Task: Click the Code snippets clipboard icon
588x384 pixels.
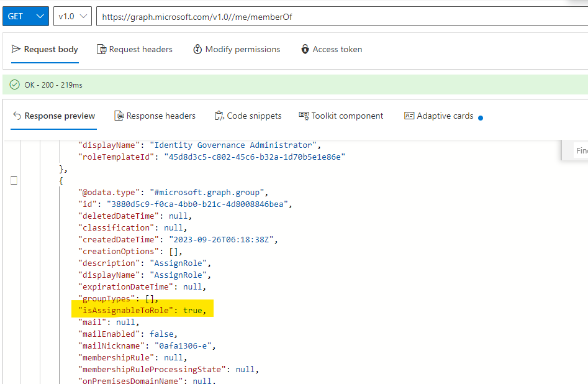Action: 219,116
